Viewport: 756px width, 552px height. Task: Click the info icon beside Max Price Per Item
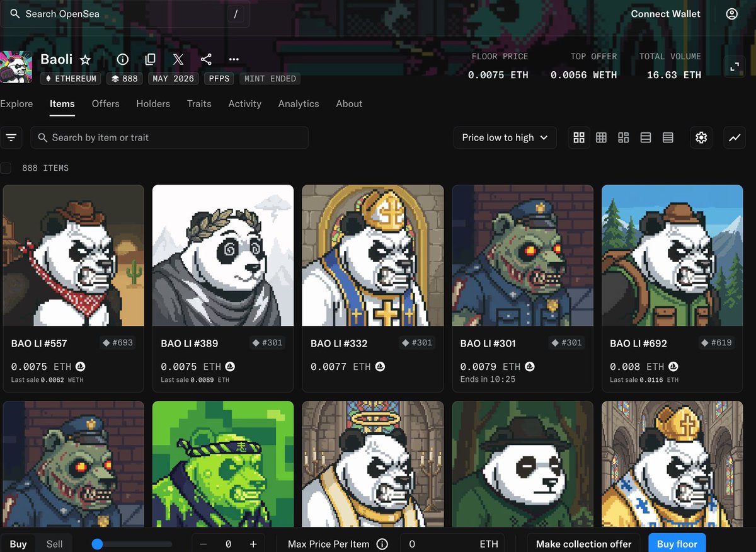point(382,544)
